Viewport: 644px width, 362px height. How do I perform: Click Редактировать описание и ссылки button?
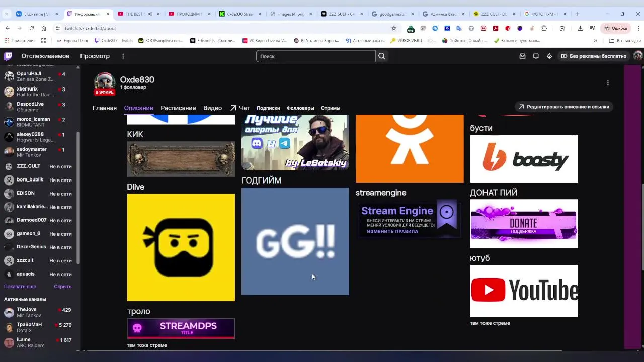563,107
